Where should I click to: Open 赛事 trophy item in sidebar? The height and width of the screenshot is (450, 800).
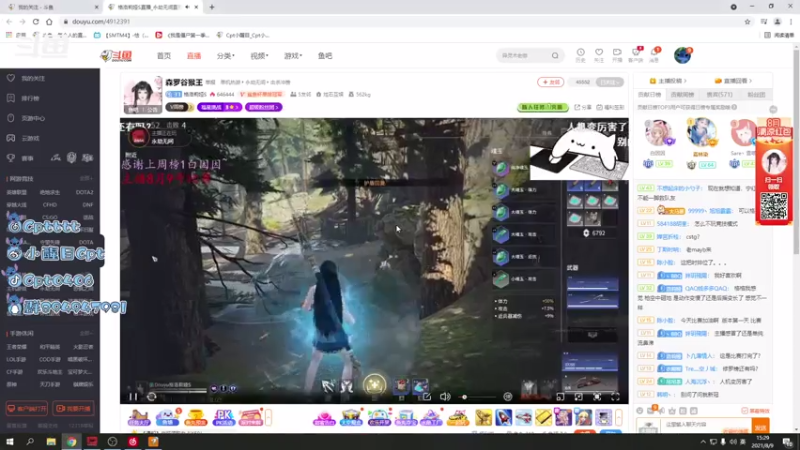point(20,158)
